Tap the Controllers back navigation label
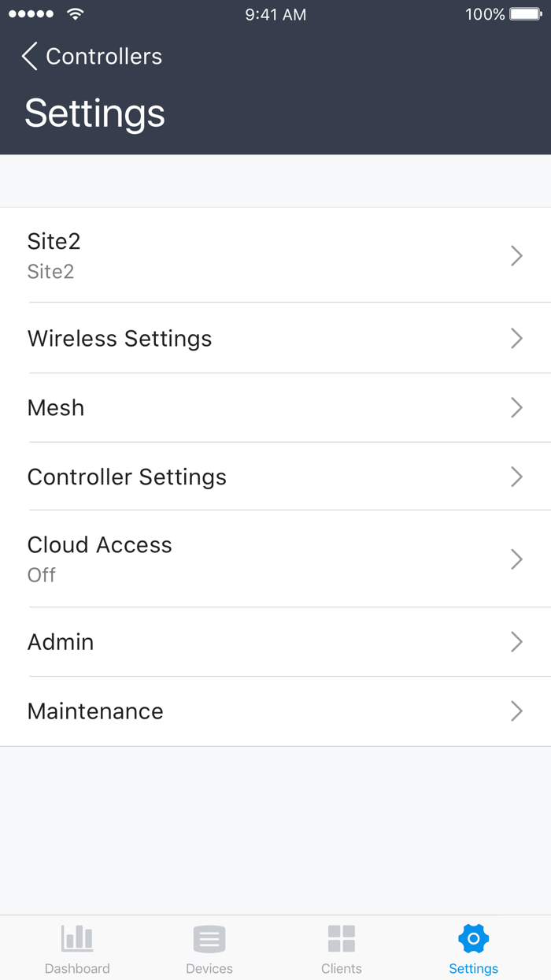Screen dimensions: 551x980 pos(103,56)
